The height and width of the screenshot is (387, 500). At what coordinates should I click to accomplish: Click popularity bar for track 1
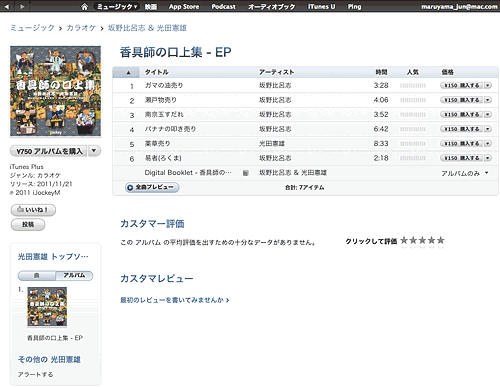pyautogui.click(x=413, y=86)
